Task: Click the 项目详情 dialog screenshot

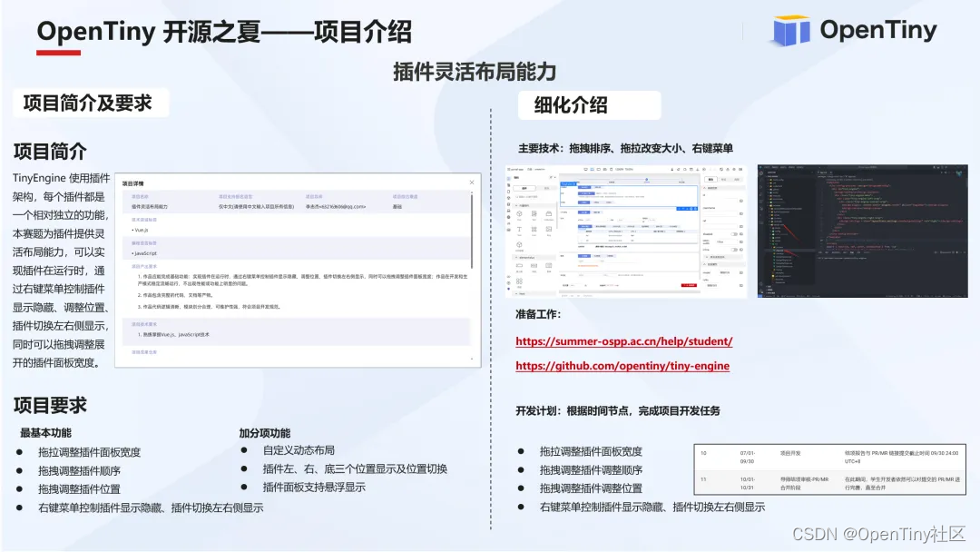Action: tap(299, 270)
